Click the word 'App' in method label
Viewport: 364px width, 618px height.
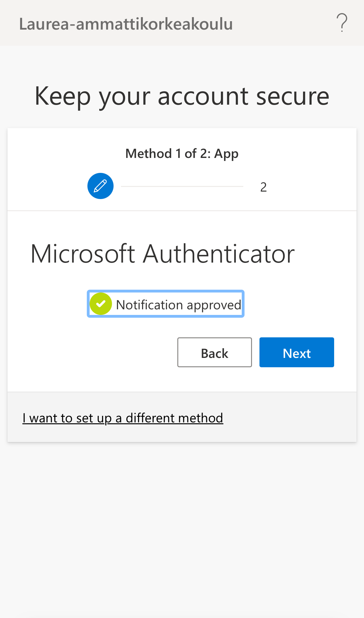226,154
